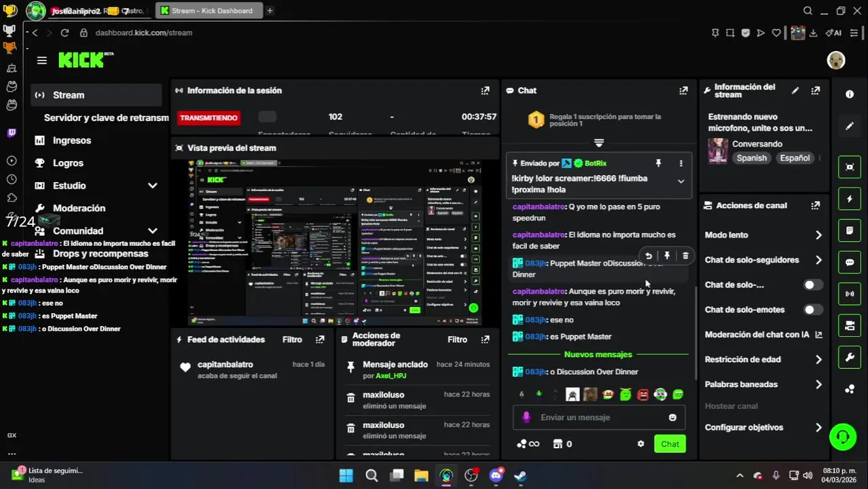The image size is (868, 489).
Task: Click Nuevos mensajes divider to jump
Action: (x=598, y=355)
